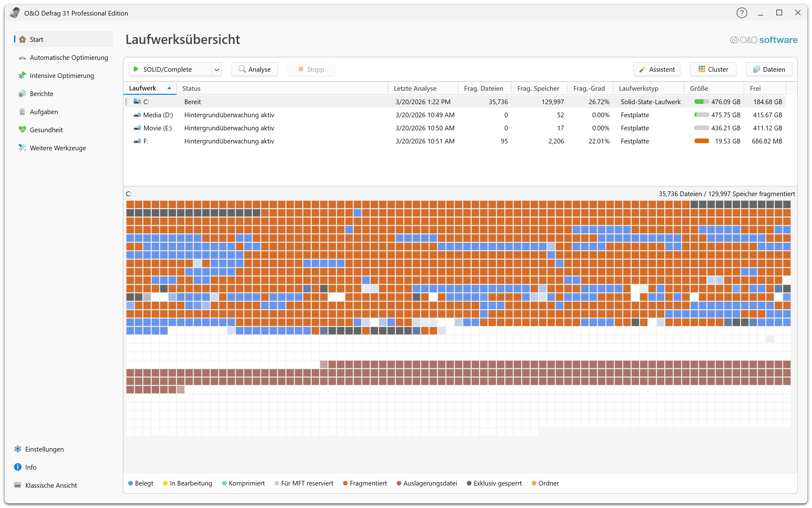
Task: Open the Aufgaben section
Action: point(44,112)
